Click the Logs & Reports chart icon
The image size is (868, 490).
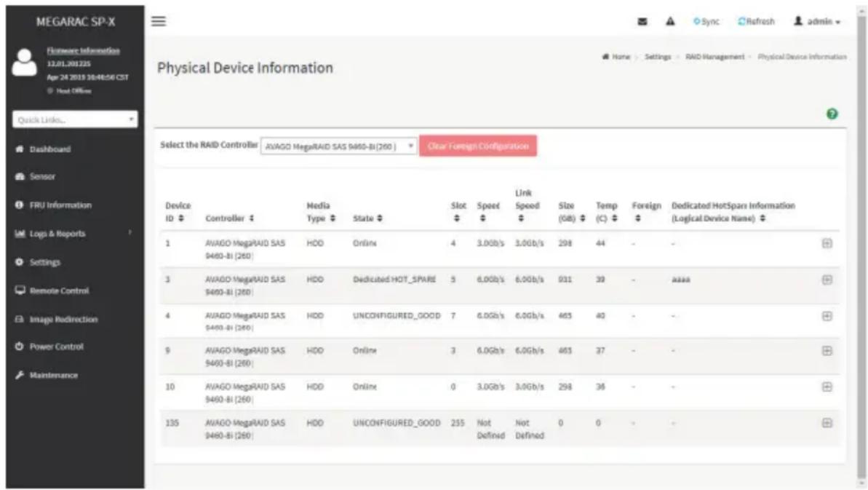pyautogui.click(x=20, y=234)
